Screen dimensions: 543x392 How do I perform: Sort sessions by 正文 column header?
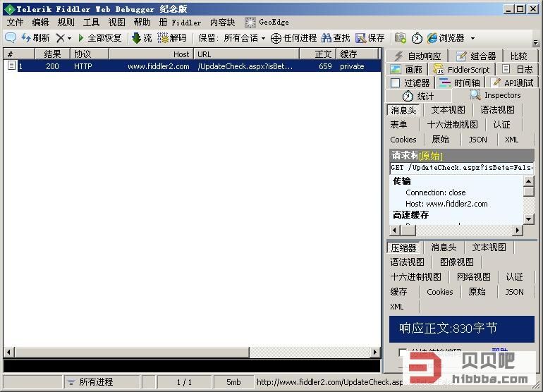pyautogui.click(x=318, y=54)
